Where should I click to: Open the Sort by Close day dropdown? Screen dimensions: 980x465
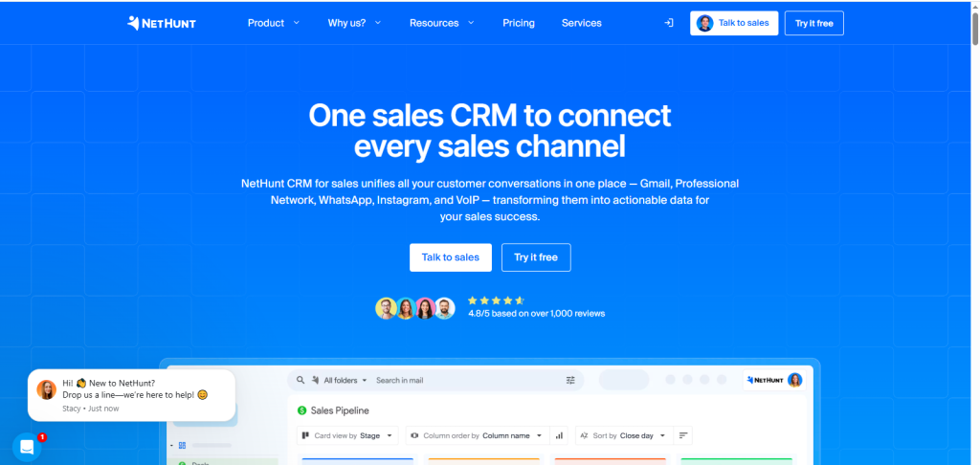pos(623,435)
